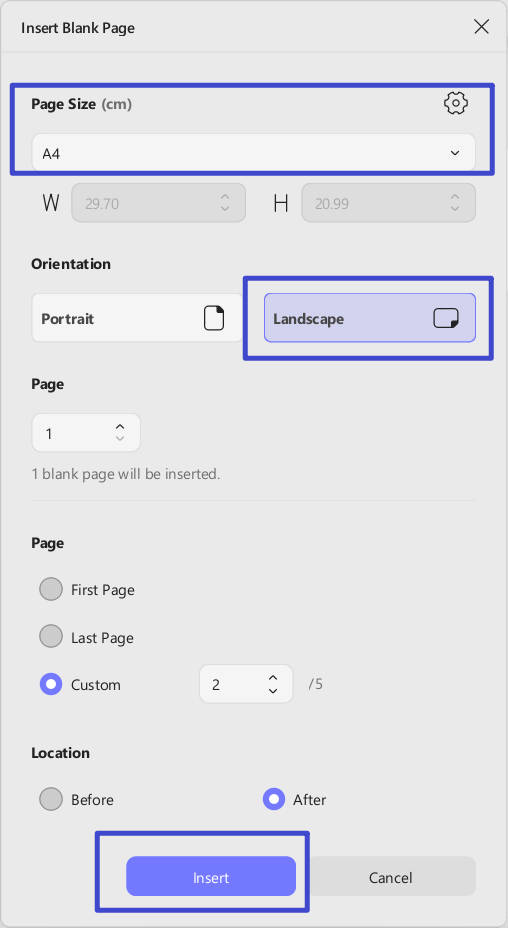
Task: Click the portrait page icon
Action: pos(214,318)
